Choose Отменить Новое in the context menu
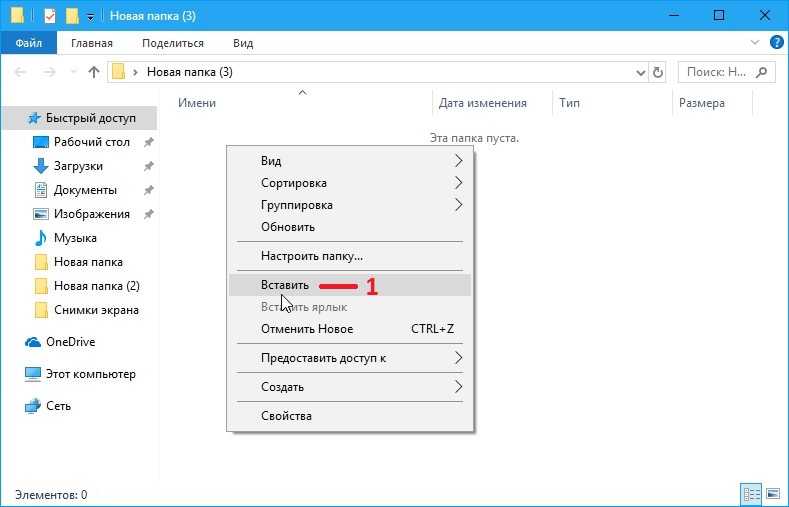The height and width of the screenshot is (507, 789). tap(350, 329)
